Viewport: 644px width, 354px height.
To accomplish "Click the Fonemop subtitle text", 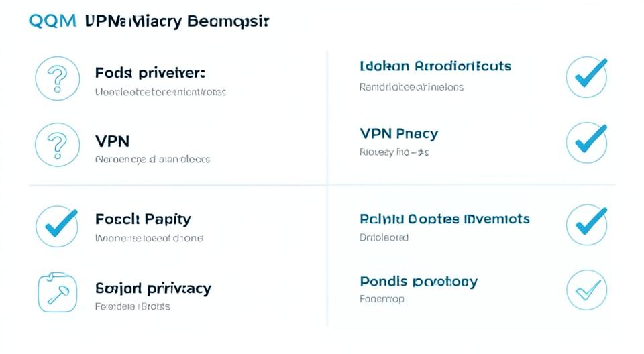I will pyautogui.click(x=382, y=299).
